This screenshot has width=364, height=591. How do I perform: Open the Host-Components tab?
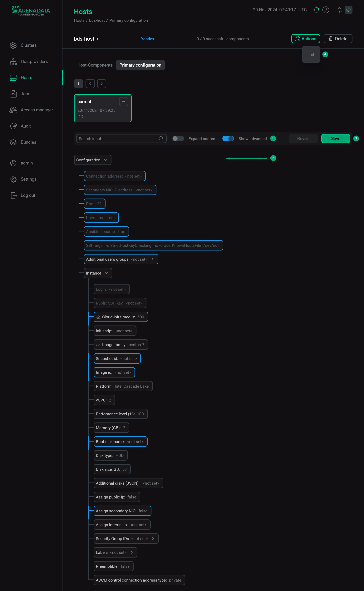point(95,65)
